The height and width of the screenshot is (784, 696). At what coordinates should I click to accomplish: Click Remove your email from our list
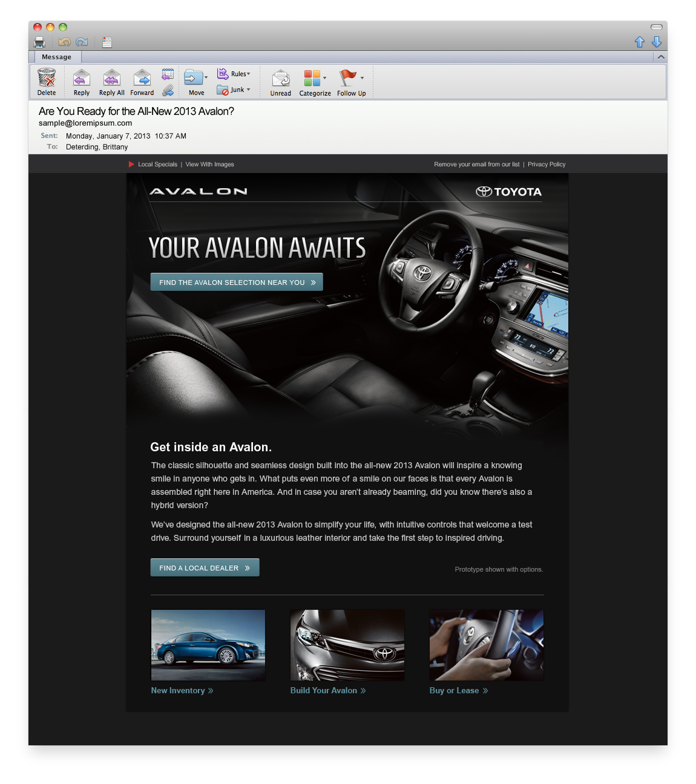[x=476, y=164]
